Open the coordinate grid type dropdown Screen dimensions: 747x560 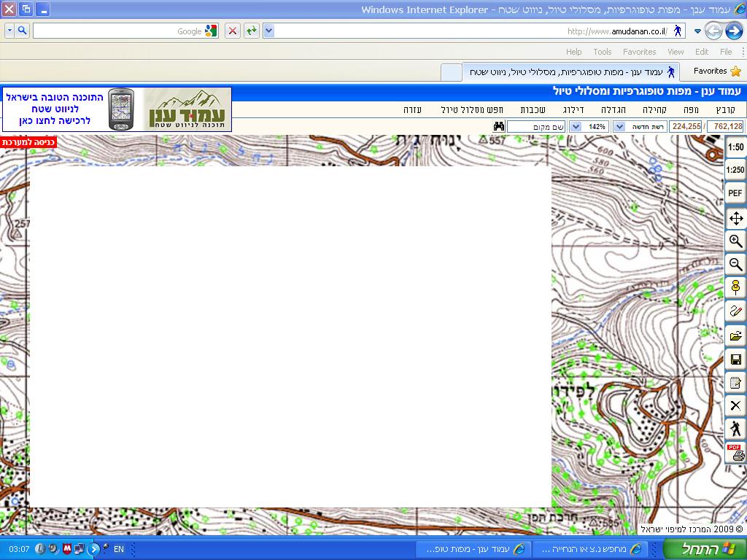(x=619, y=126)
